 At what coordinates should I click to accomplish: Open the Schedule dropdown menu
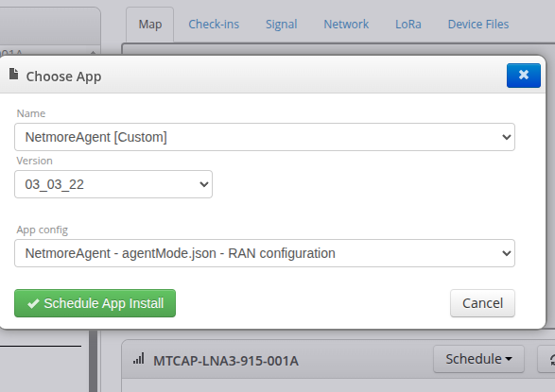[x=478, y=359]
